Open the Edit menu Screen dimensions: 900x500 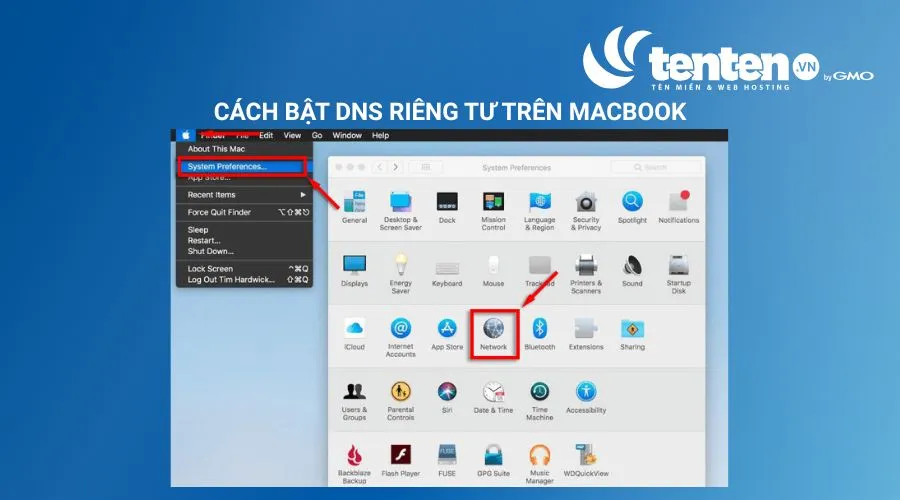(266, 135)
